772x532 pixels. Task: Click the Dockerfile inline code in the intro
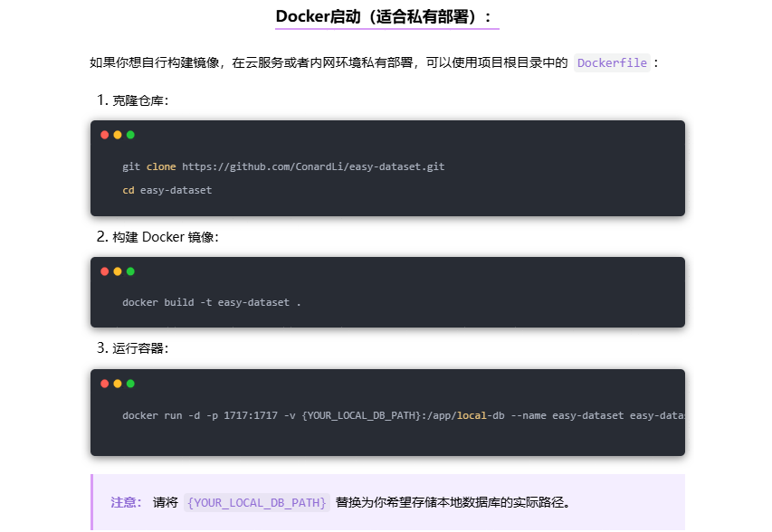pyautogui.click(x=612, y=63)
